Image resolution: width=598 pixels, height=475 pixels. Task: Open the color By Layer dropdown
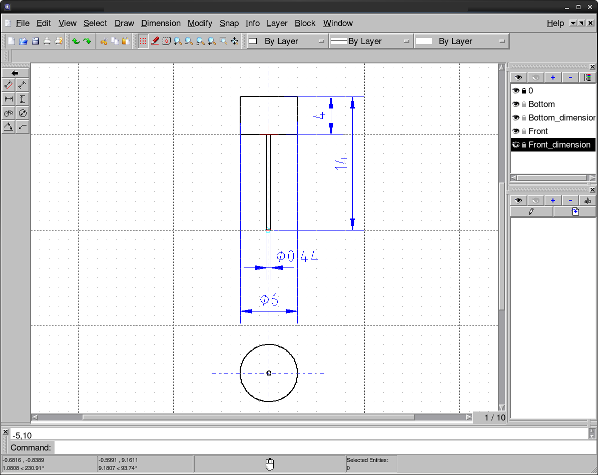click(x=287, y=41)
